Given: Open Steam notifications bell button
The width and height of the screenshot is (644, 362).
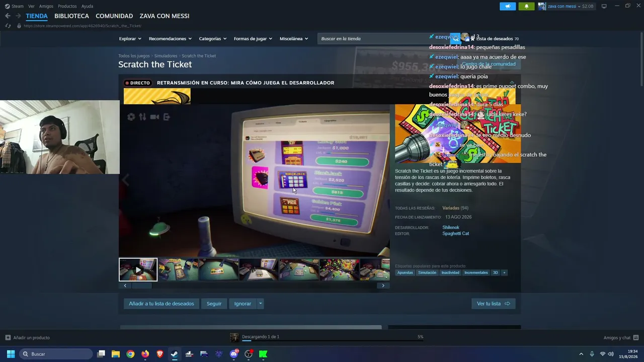Looking at the screenshot, I should (526, 6).
